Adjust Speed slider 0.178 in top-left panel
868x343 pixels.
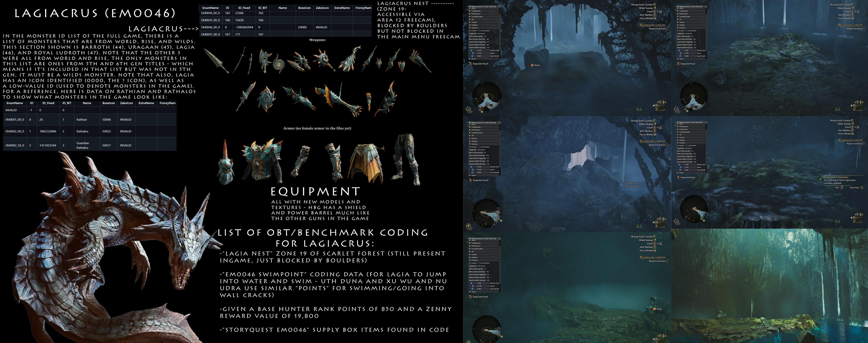coord(479,53)
